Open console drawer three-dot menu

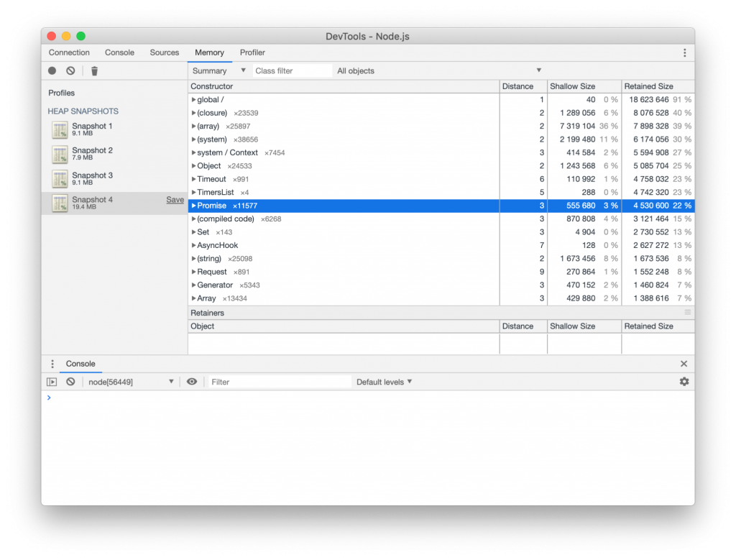pos(52,364)
